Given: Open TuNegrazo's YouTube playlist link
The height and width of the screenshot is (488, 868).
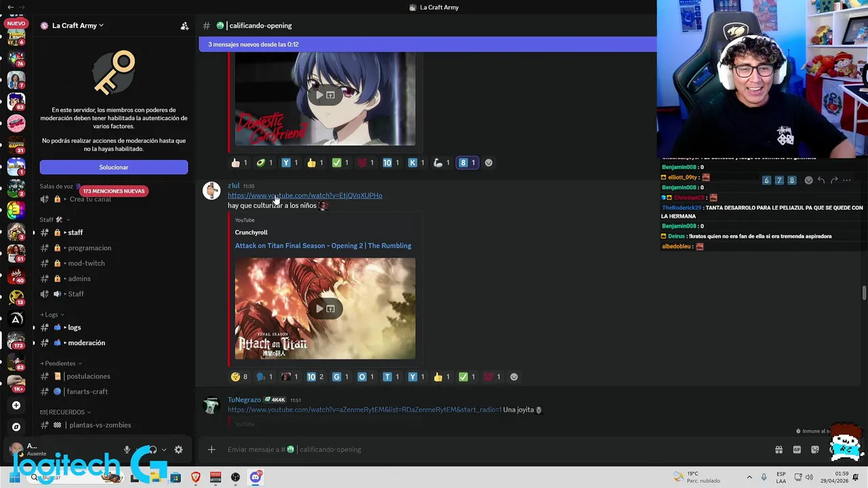Looking at the screenshot, I should tap(365, 409).
